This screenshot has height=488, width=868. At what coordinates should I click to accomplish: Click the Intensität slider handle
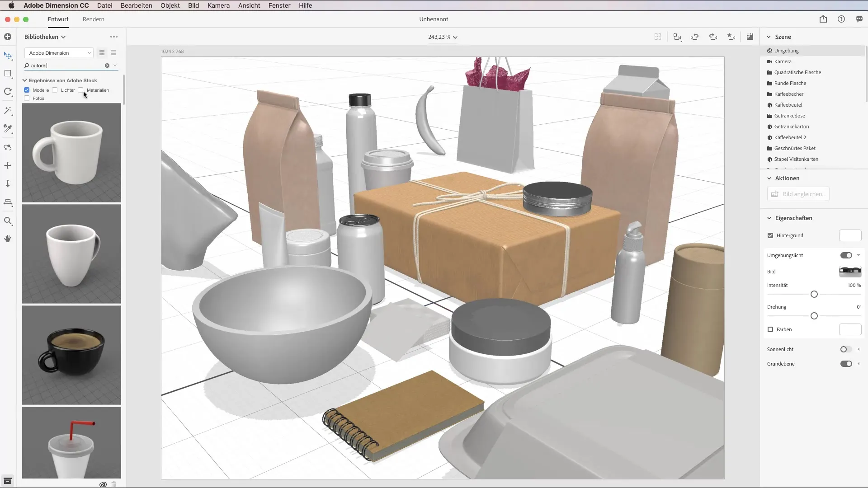pyautogui.click(x=814, y=294)
